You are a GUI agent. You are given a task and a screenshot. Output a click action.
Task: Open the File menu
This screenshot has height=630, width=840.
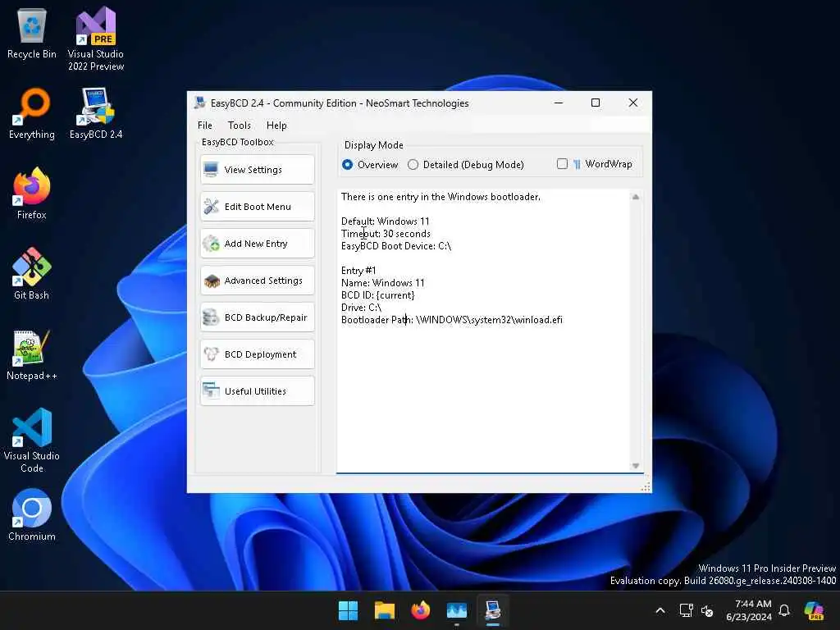(204, 126)
